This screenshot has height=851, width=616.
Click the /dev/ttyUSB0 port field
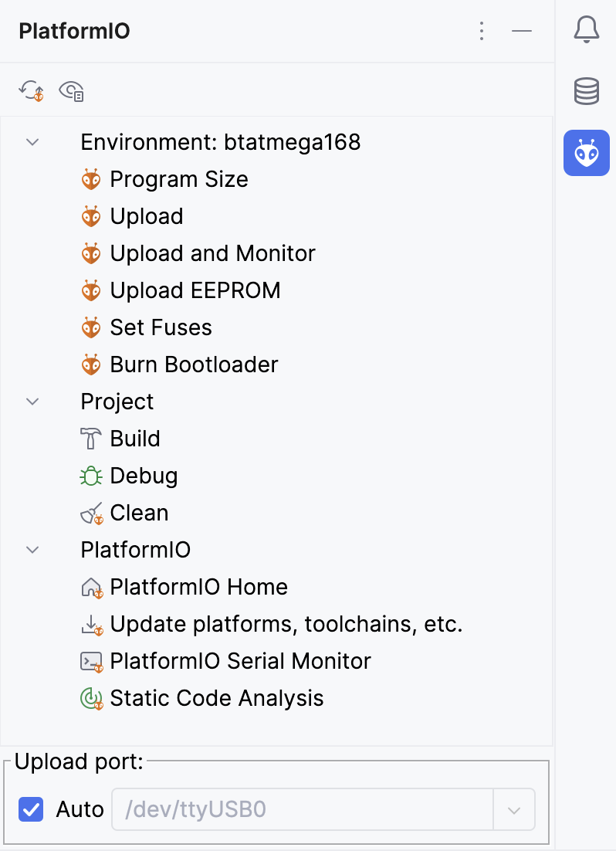301,809
